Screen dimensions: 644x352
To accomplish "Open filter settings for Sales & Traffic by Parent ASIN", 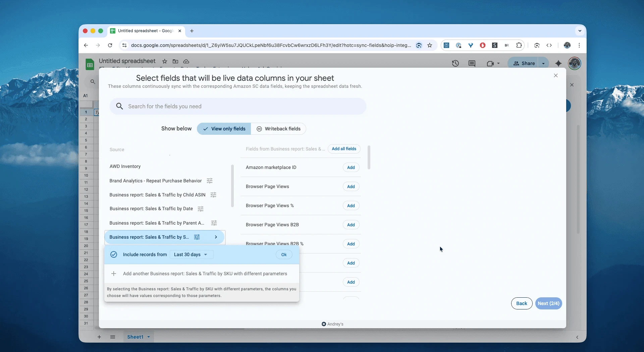I will [x=214, y=223].
